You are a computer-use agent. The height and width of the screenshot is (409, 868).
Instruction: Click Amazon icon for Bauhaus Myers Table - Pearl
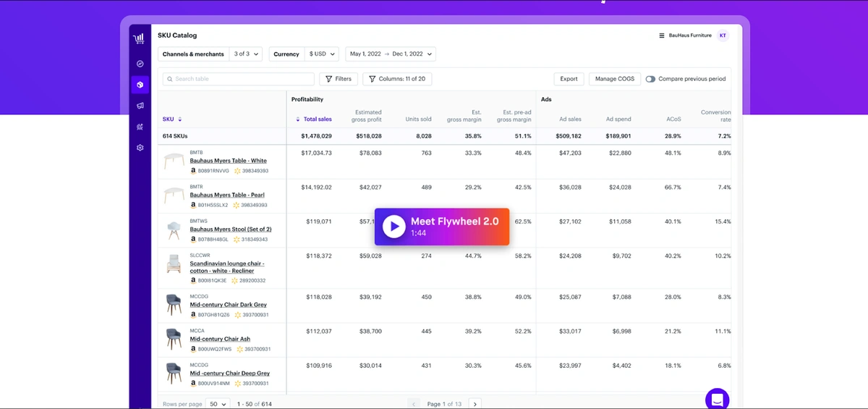click(193, 205)
